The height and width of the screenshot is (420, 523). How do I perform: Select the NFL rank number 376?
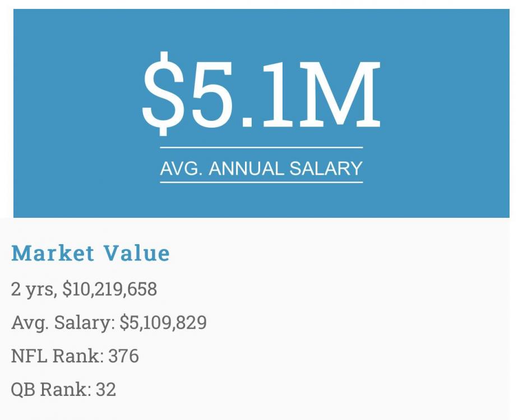[123, 356]
